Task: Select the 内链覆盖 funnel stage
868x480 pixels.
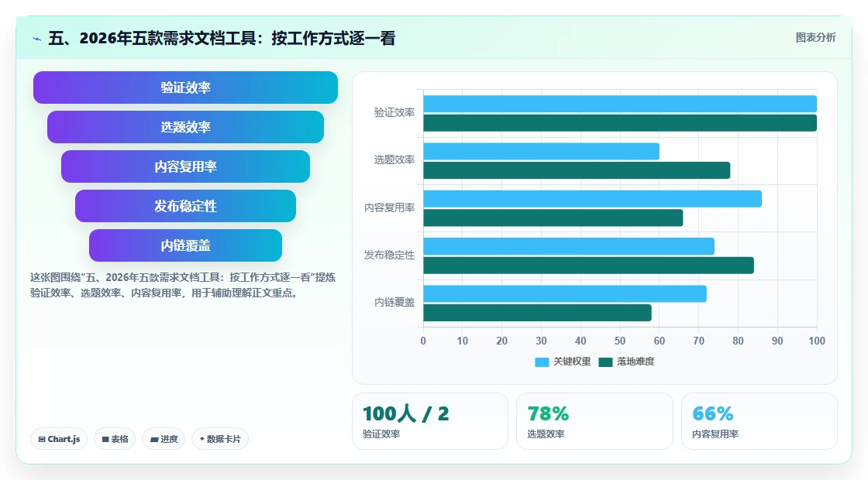Action: coord(185,245)
